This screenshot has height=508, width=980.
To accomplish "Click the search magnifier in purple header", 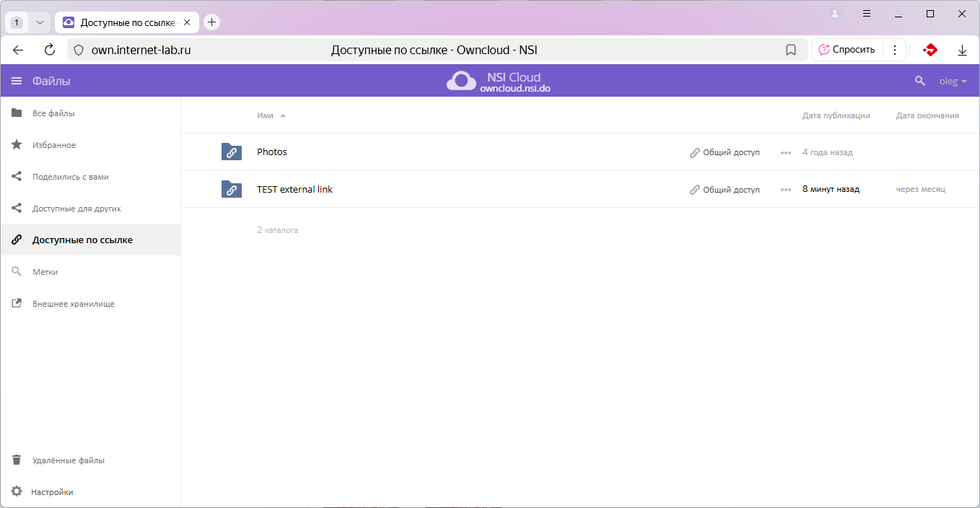I will coord(919,81).
